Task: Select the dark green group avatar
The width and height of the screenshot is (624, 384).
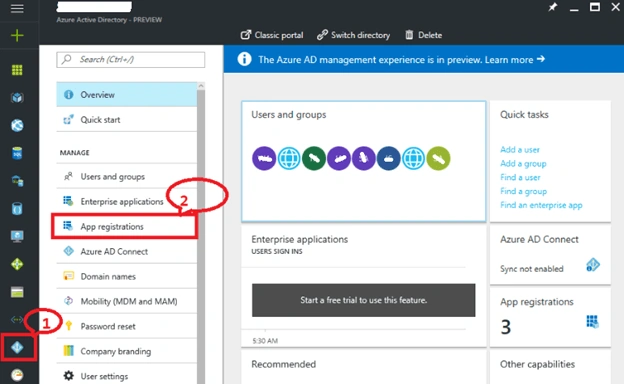Action: pos(314,158)
